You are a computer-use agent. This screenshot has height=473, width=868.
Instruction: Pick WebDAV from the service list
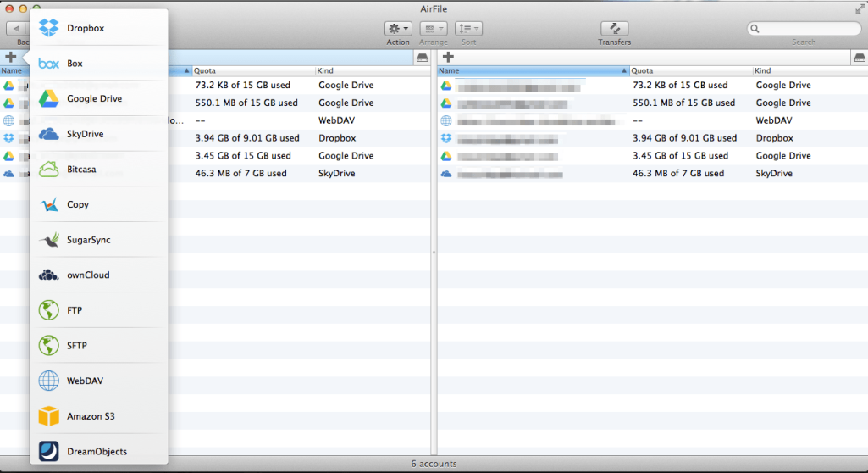click(98, 381)
